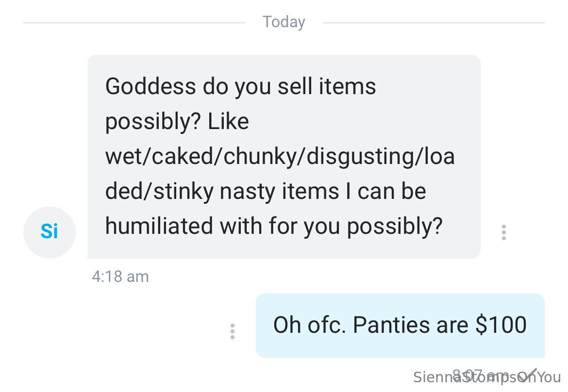The height and width of the screenshot is (392, 568).
Task: Click the line left of "Today"
Action: (134, 22)
